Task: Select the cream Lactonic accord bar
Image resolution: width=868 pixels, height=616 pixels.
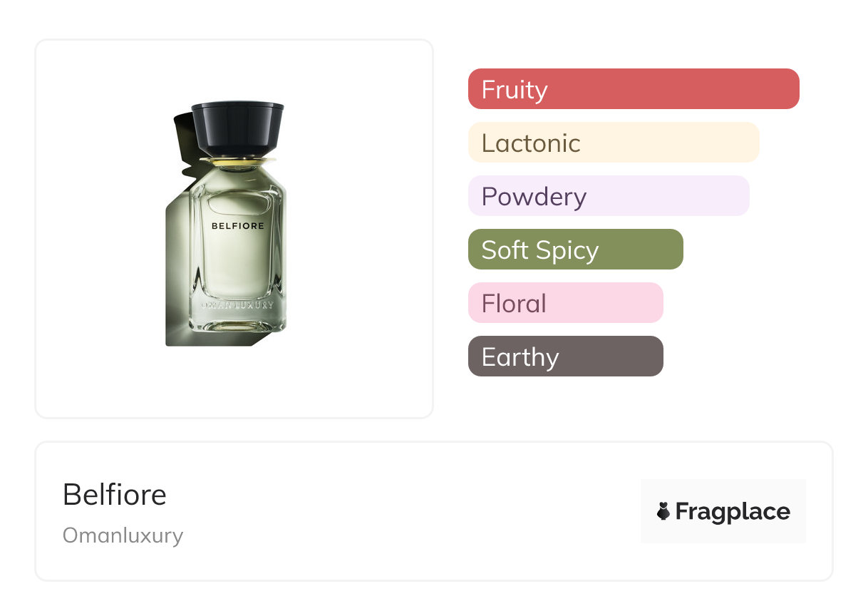Action: click(613, 143)
